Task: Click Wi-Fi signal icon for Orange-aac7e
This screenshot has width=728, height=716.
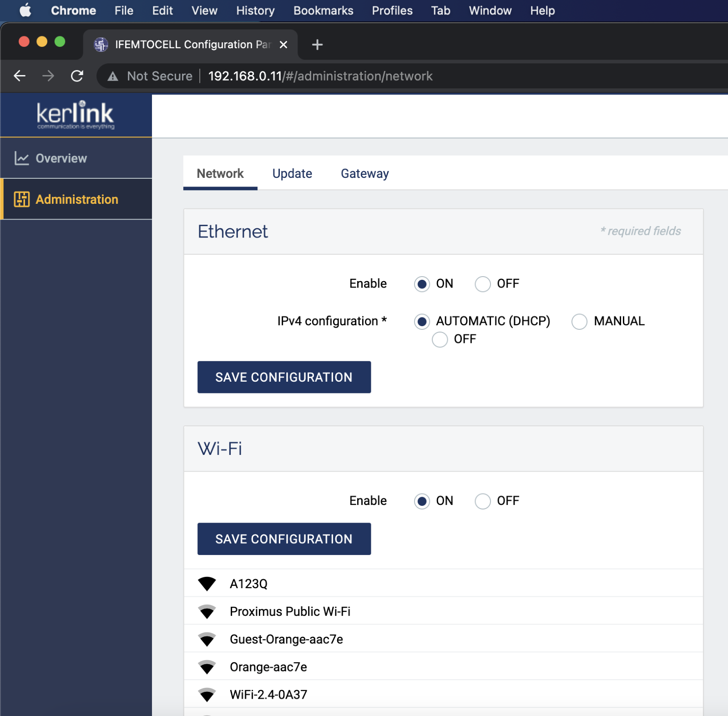Action: (207, 667)
